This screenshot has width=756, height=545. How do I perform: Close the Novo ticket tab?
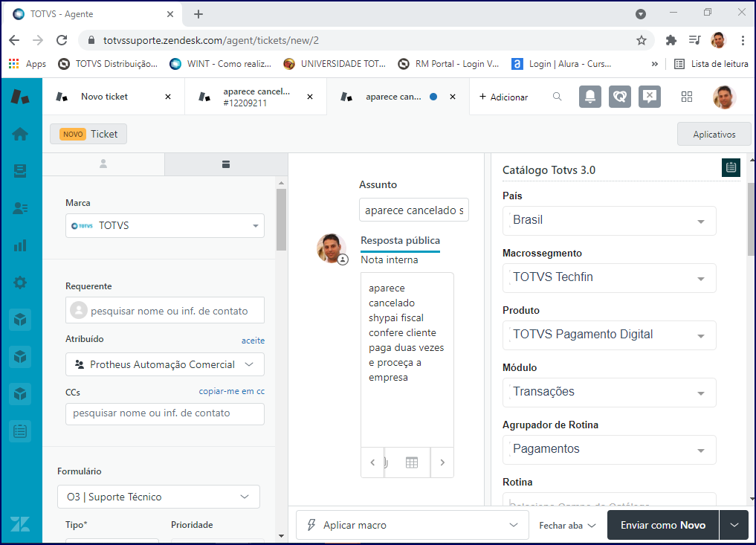[x=168, y=97]
